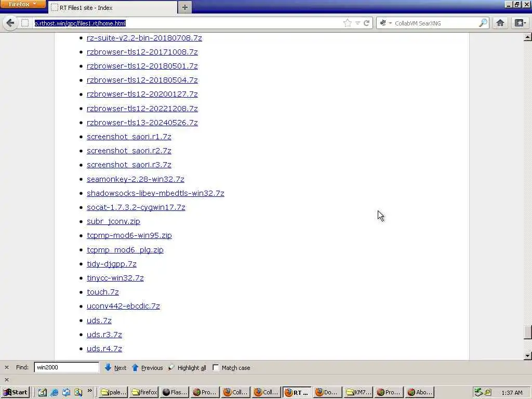
Task: Click the subr_jconv.zip link
Action: click(x=113, y=221)
